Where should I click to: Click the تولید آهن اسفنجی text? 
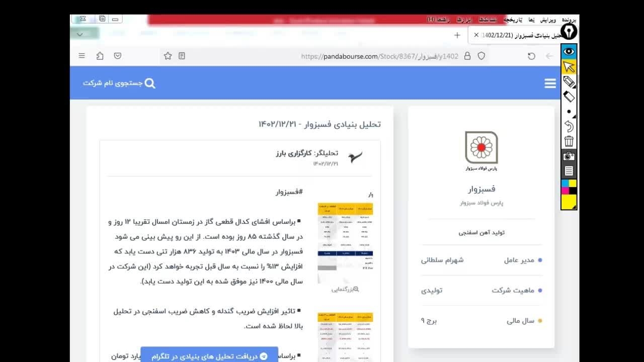pos(481,232)
